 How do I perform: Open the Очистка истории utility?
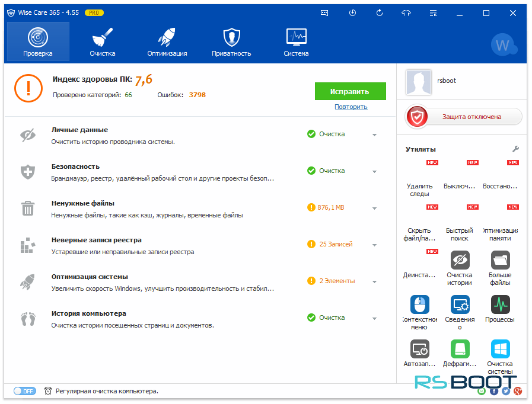460,268
